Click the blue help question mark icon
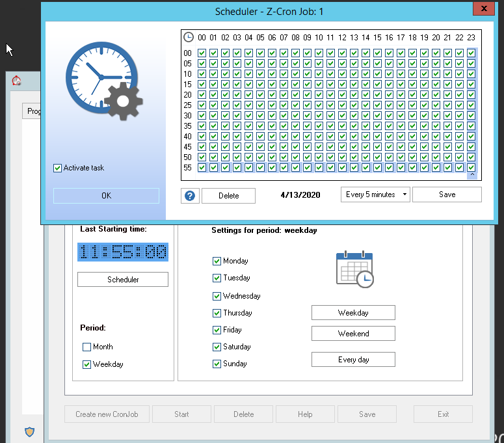 pos(190,195)
